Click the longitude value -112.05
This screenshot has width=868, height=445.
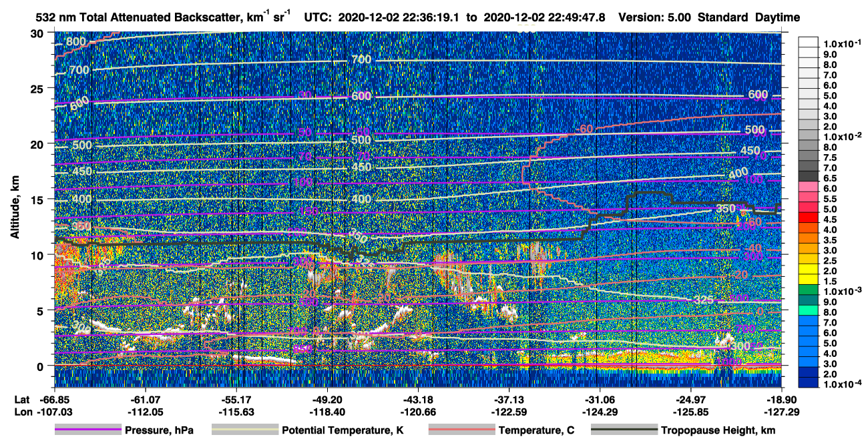(x=146, y=412)
